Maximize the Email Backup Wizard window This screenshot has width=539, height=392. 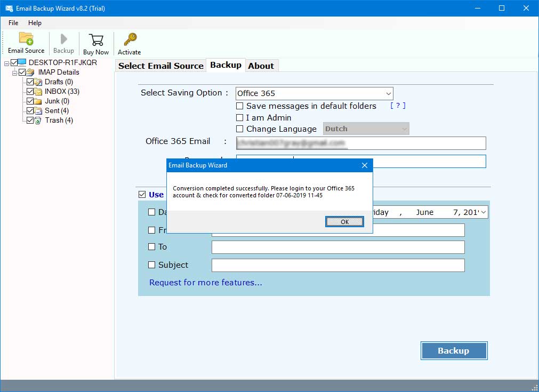tap(502, 8)
